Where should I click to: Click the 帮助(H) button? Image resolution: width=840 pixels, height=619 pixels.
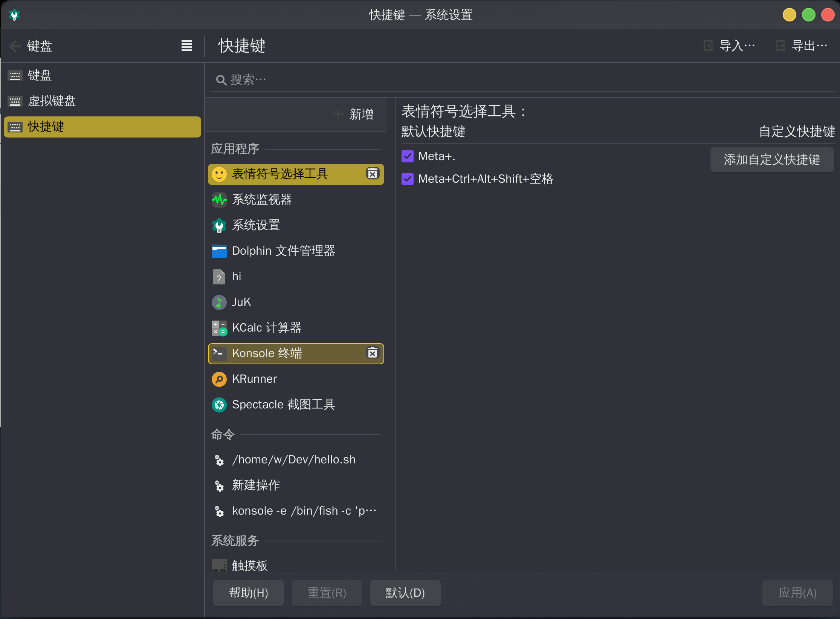tap(249, 593)
